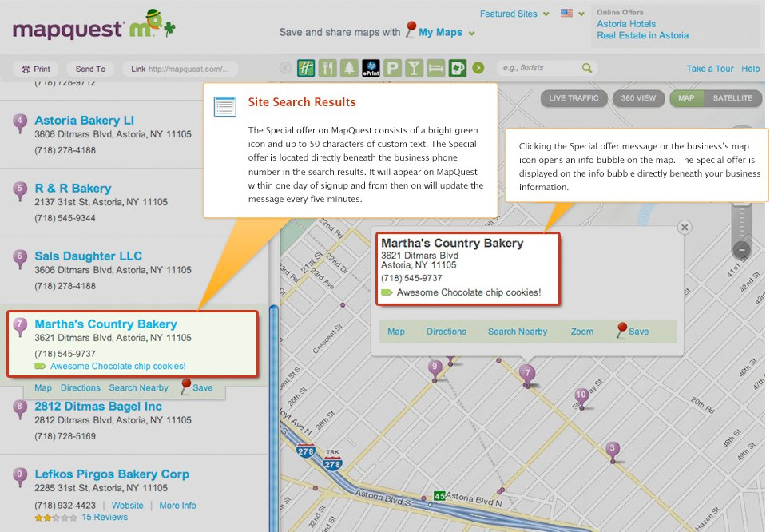
Task: Open the HP ePrint icon
Action: (x=371, y=68)
